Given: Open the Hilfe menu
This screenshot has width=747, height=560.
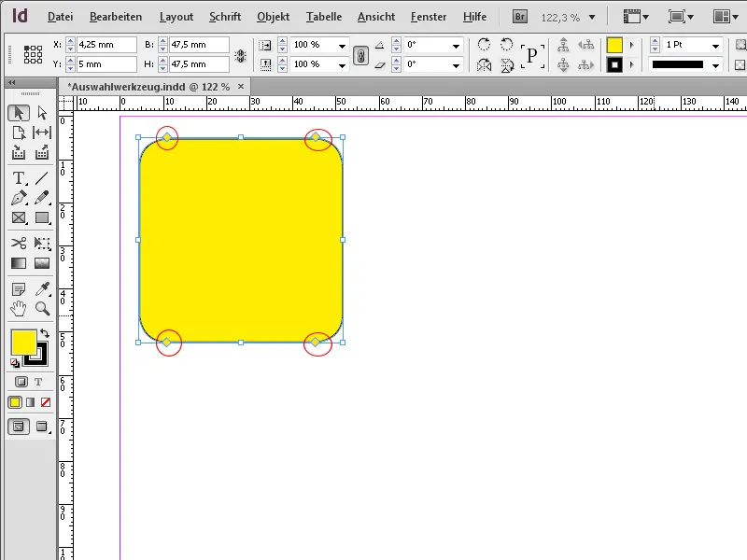Looking at the screenshot, I should (x=475, y=16).
